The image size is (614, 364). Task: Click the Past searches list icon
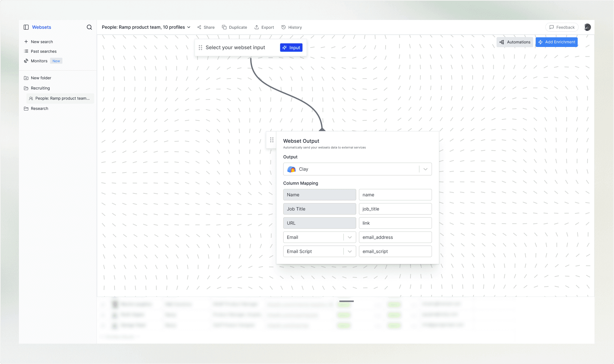pos(26,51)
